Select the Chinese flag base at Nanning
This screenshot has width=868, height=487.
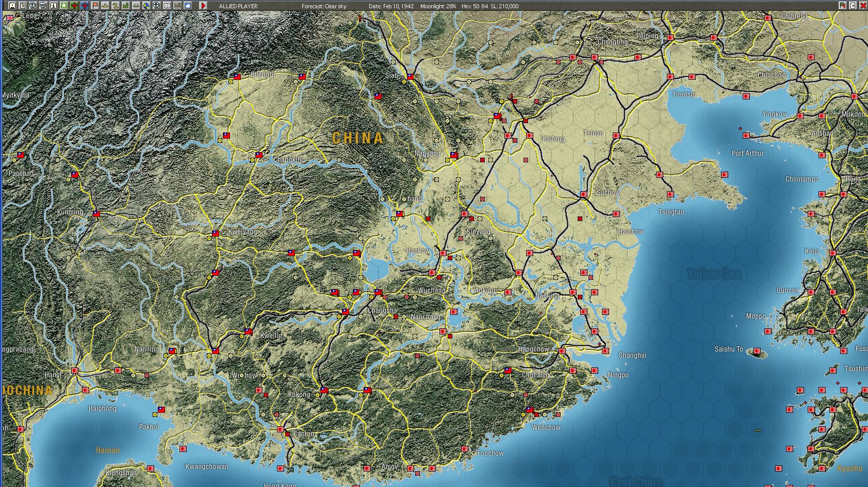tap(172, 351)
